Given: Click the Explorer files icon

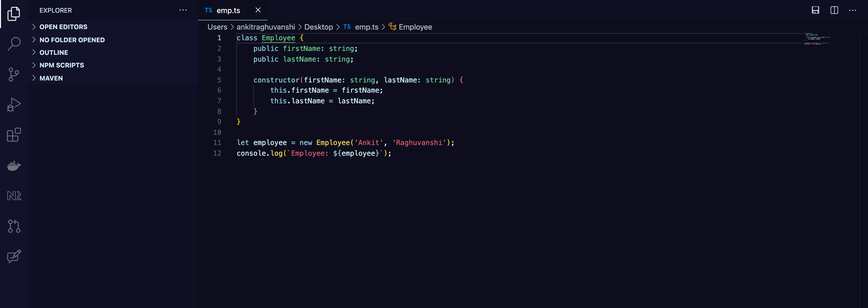Looking at the screenshot, I should (x=14, y=14).
